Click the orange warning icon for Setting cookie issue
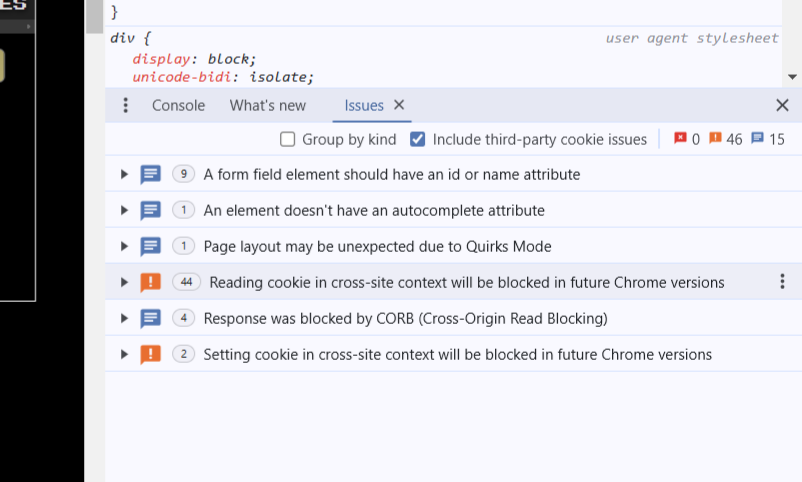 (x=150, y=354)
